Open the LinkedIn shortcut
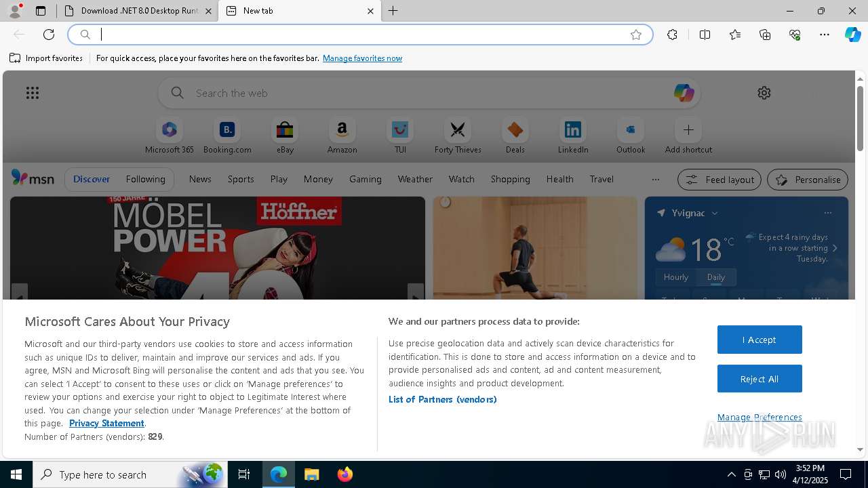The image size is (868, 488). 573,136
